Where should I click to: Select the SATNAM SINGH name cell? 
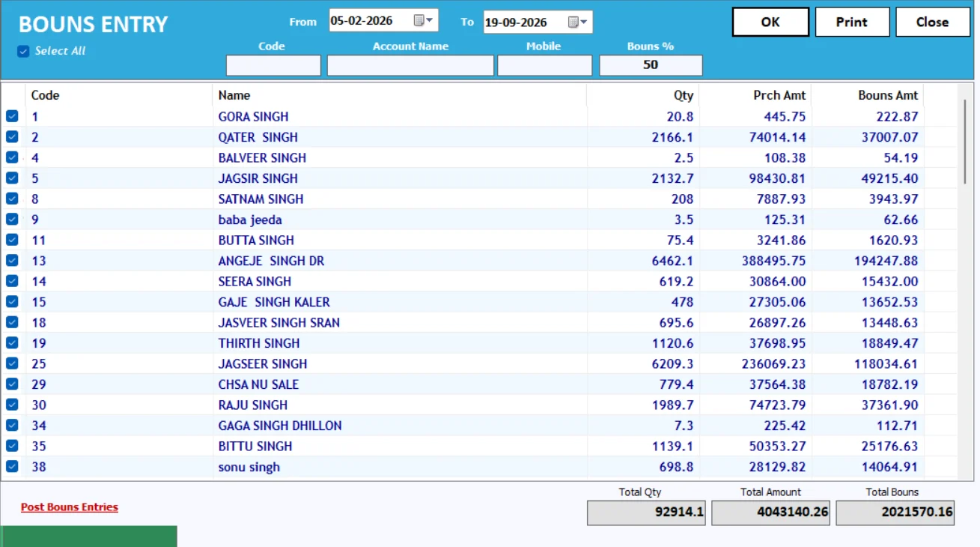click(x=261, y=199)
